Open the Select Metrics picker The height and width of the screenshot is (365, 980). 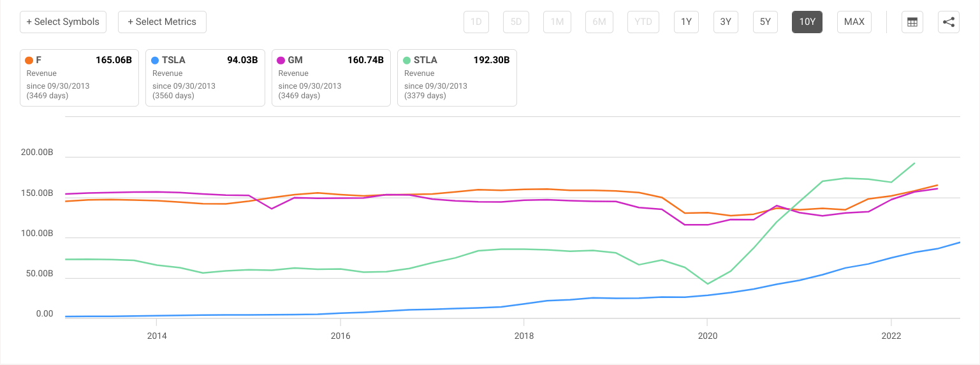pos(162,22)
